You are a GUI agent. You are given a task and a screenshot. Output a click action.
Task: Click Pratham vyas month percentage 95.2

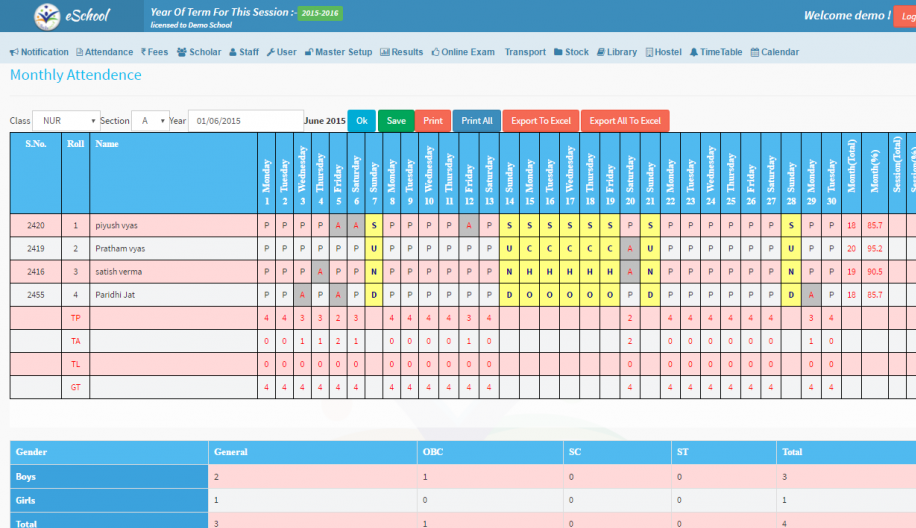point(875,248)
